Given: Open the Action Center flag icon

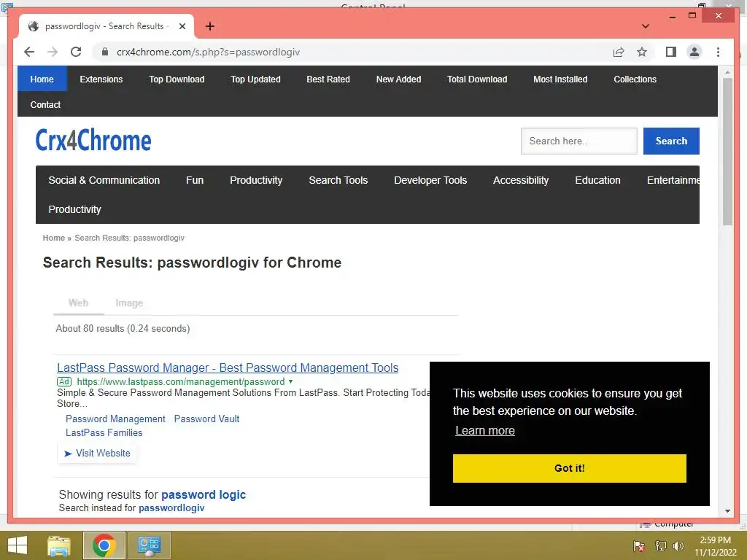Looking at the screenshot, I should pyautogui.click(x=639, y=545).
